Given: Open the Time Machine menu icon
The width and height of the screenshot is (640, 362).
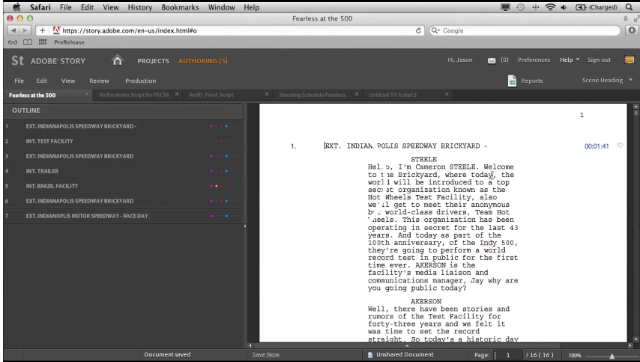Looking at the screenshot, I should pyautogui.click(x=520, y=7).
